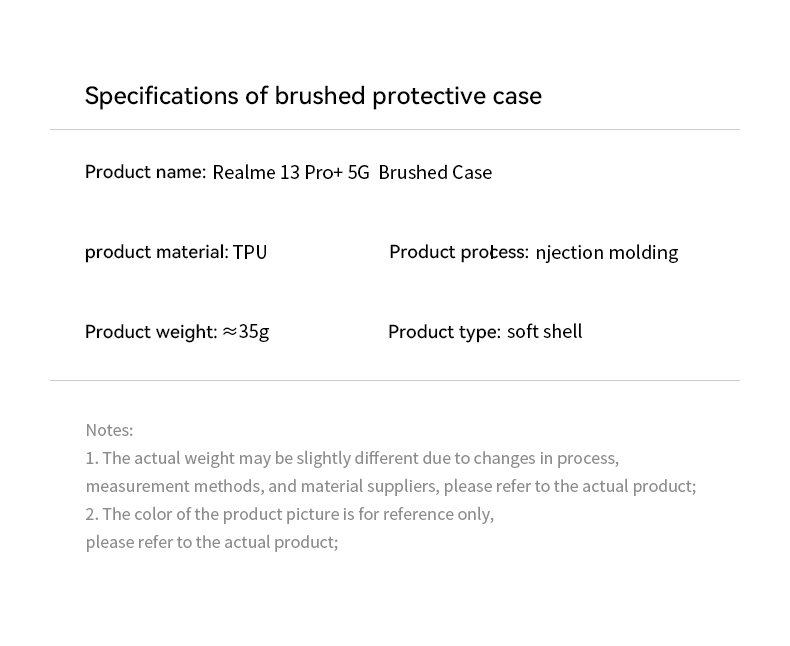Viewport: 790px width, 646px height.
Task: Click the 'Product weight:' label
Action: (x=151, y=332)
